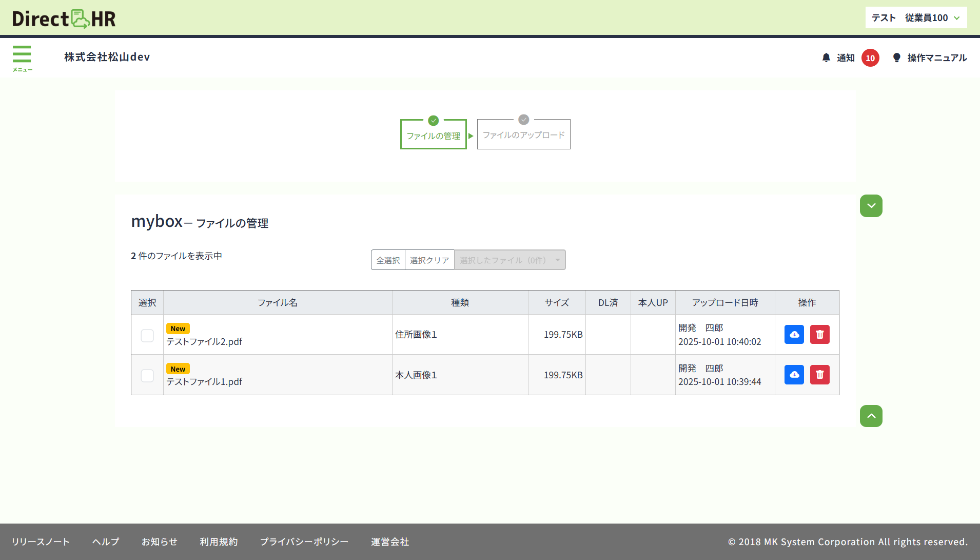Download テストファイル1.pdf with the cloud icon
Image resolution: width=980 pixels, height=560 pixels.
794,375
